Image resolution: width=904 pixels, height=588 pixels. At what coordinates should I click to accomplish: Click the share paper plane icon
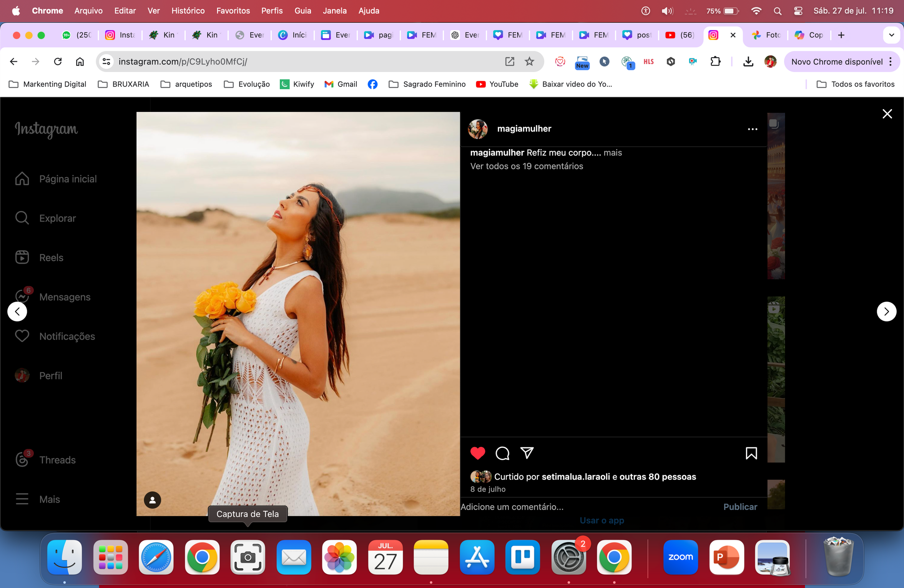tap(527, 453)
